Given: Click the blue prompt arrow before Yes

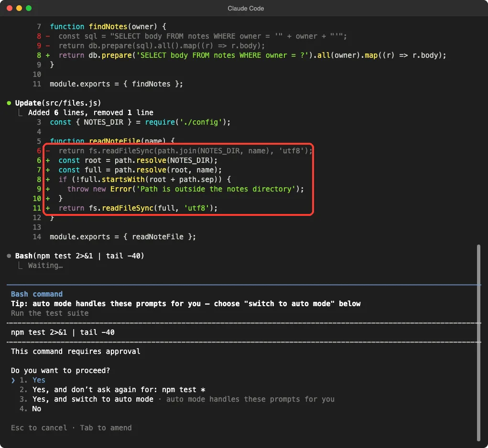Looking at the screenshot, I should (13, 380).
